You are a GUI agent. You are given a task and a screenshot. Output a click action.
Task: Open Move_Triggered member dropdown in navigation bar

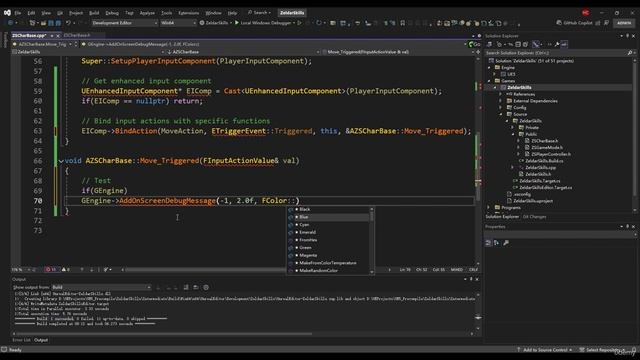[398, 52]
